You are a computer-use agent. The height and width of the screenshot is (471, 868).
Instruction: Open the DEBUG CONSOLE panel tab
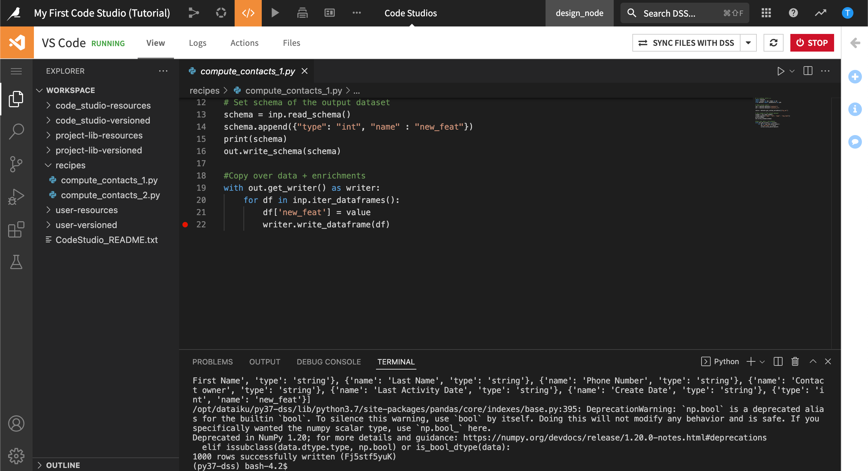coord(329,362)
